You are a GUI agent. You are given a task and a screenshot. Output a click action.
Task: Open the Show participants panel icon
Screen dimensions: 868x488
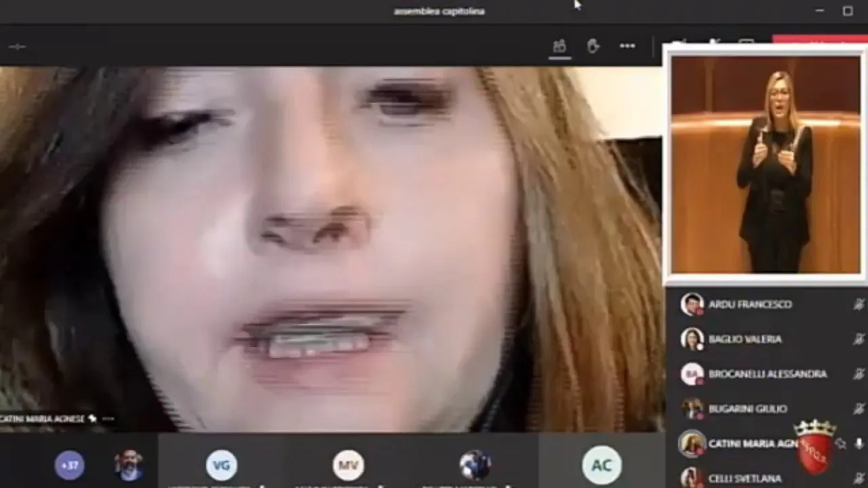point(559,46)
